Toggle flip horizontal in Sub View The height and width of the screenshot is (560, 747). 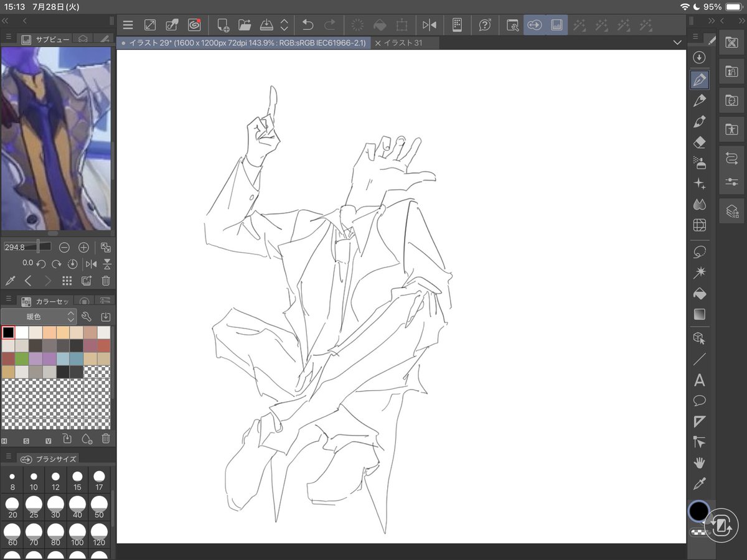click(91, 263)
